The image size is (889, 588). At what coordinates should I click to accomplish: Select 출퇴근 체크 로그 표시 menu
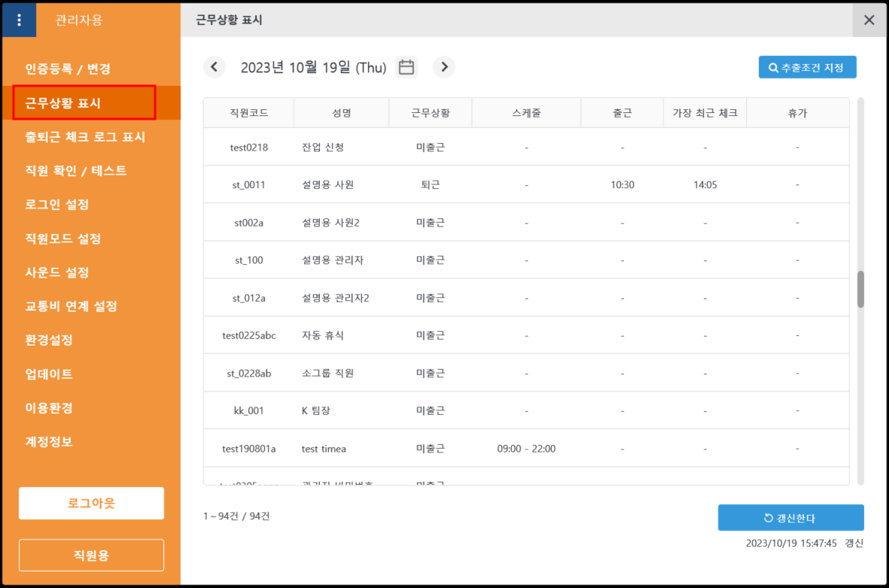[85, 137]
